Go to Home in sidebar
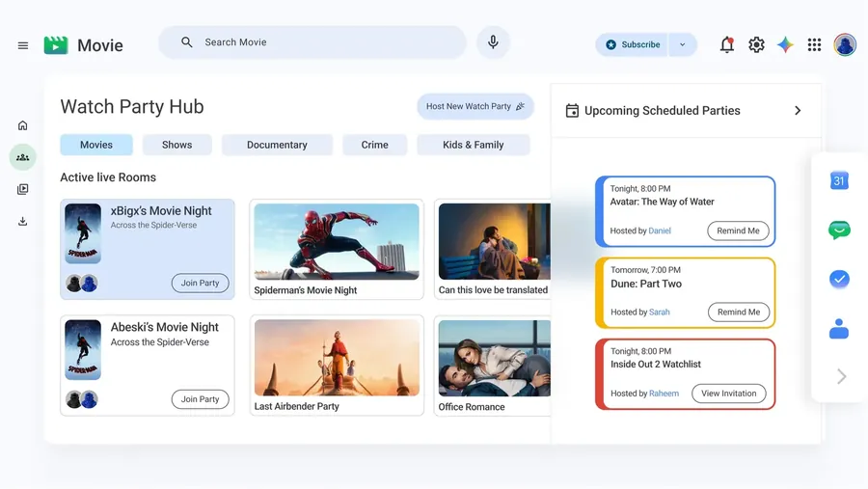This screenshot has height=489, width=868. tap(23, 125)
